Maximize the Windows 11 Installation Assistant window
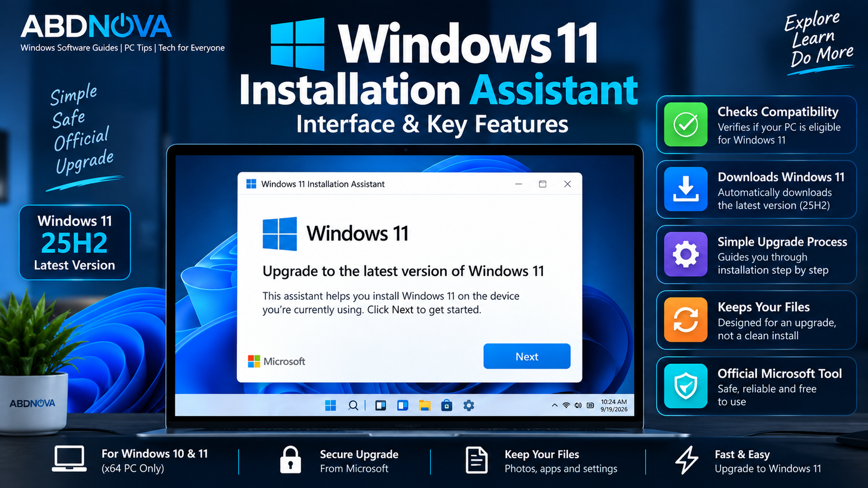Viewport: 868px width, 488px height. tap(542, 184)
